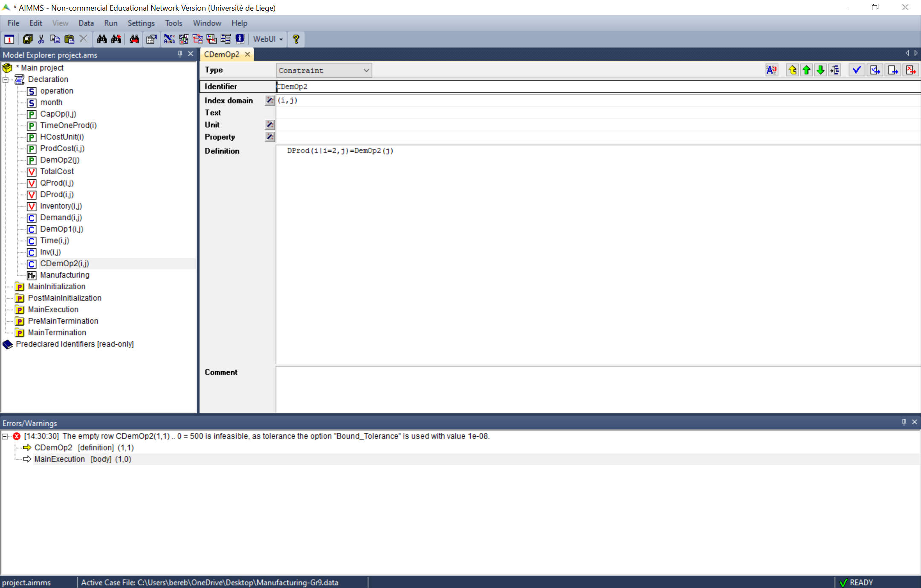Go to CDemOp2 [definition] error location

[x=84, y=448]
